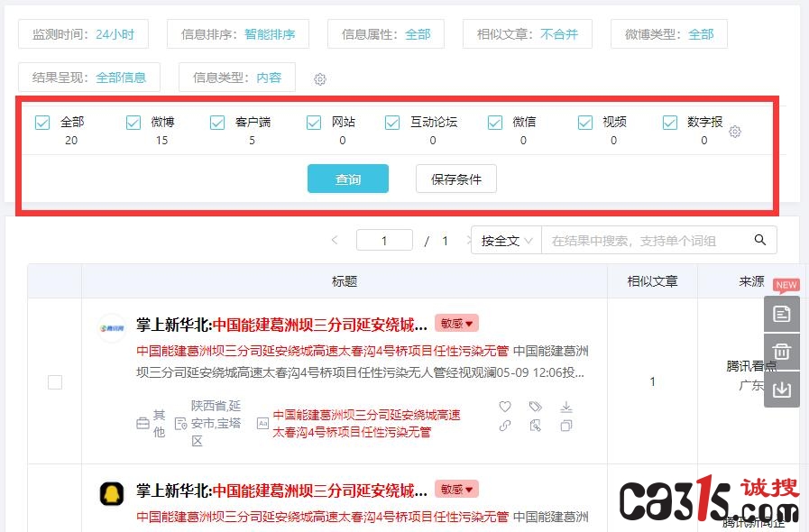Screen dimensions: 809x532
Task: Open 信息排序 智能排序 dropdown
Action: click(x=238, y=34)
